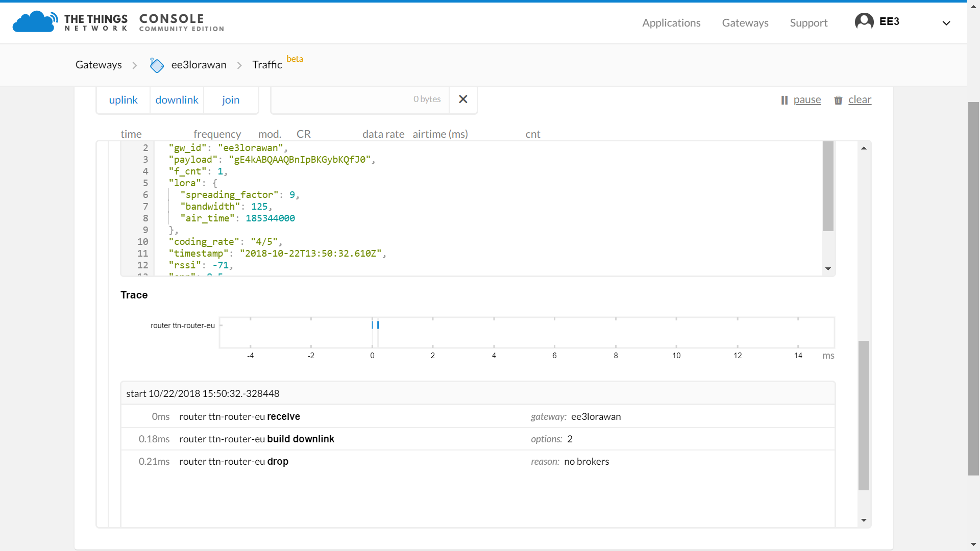Pause the traffic stream
980x551 pixels.
point(807,100)
